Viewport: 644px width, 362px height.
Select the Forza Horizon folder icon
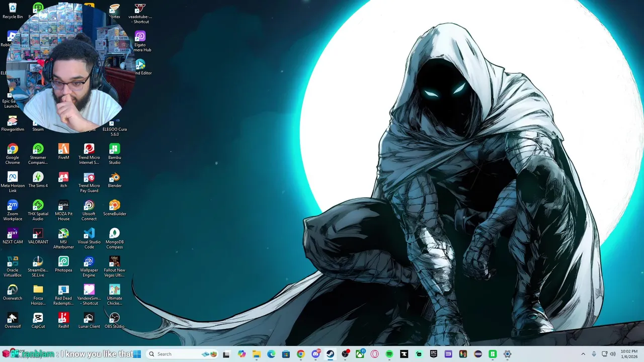(38, 295)
